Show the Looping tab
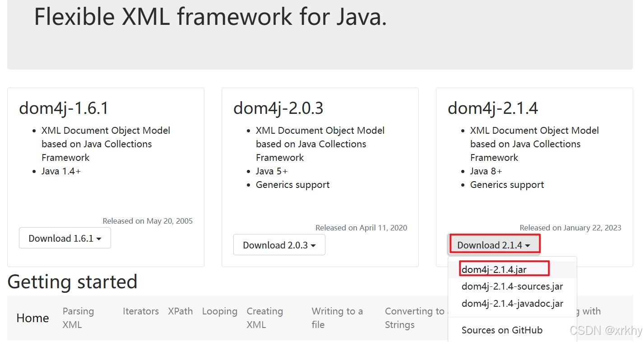The height and width of the screenshot is (342, 644). coord(220,311)
